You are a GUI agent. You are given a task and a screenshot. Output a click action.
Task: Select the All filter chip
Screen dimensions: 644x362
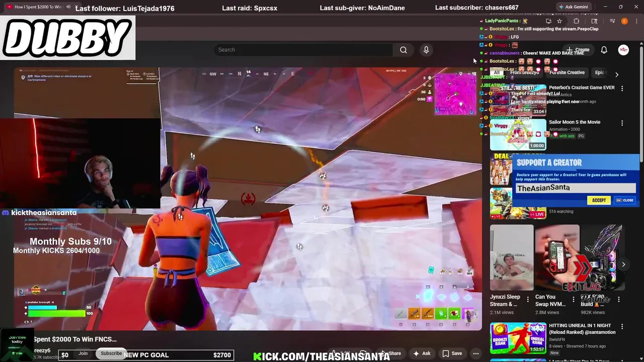[497, 72]
